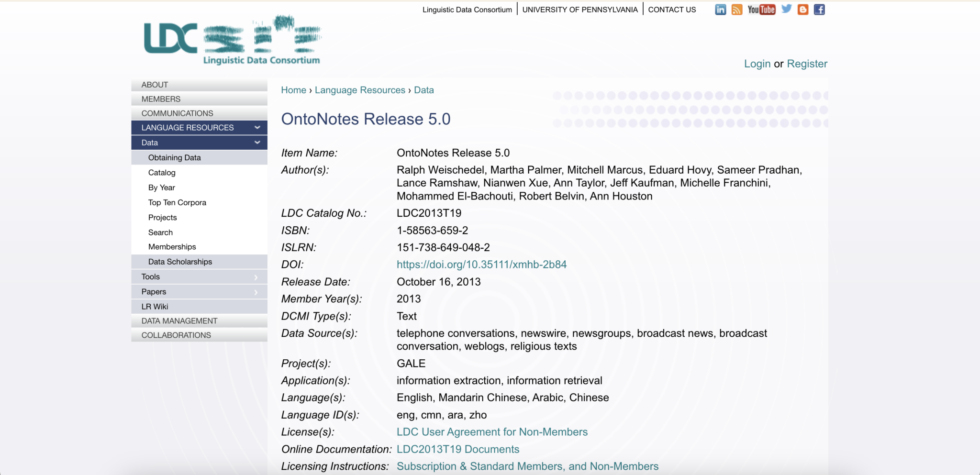Open LDC User Agreement for Non-Members

coord(492,432)
